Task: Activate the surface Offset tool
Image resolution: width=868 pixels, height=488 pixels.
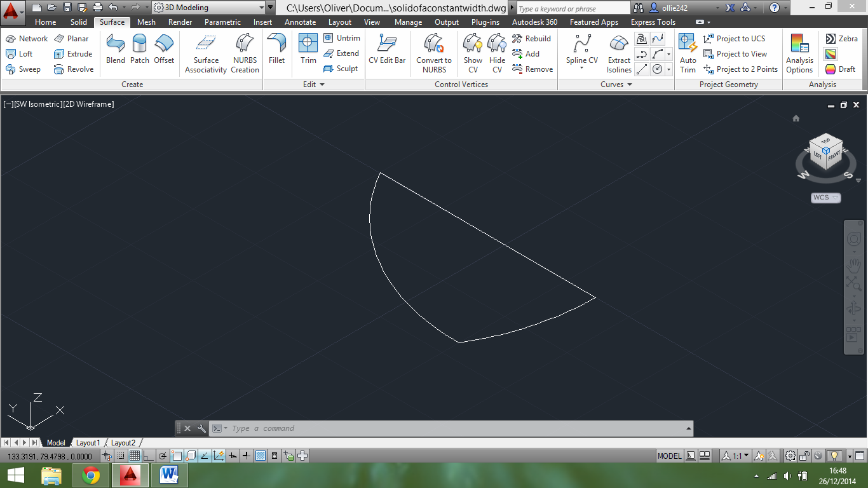Action: click(164, 50)
